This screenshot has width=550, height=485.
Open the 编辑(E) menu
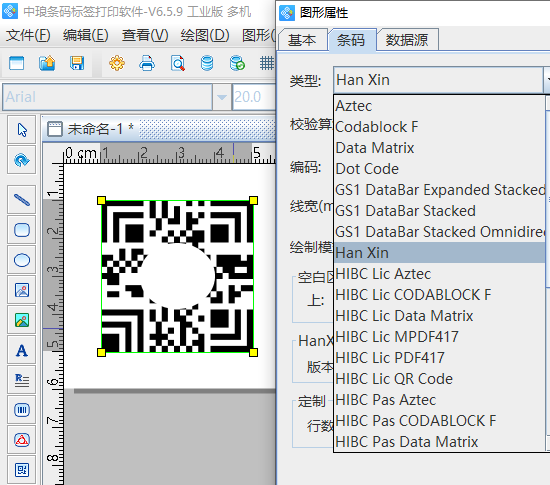click(x=86, y=35)
